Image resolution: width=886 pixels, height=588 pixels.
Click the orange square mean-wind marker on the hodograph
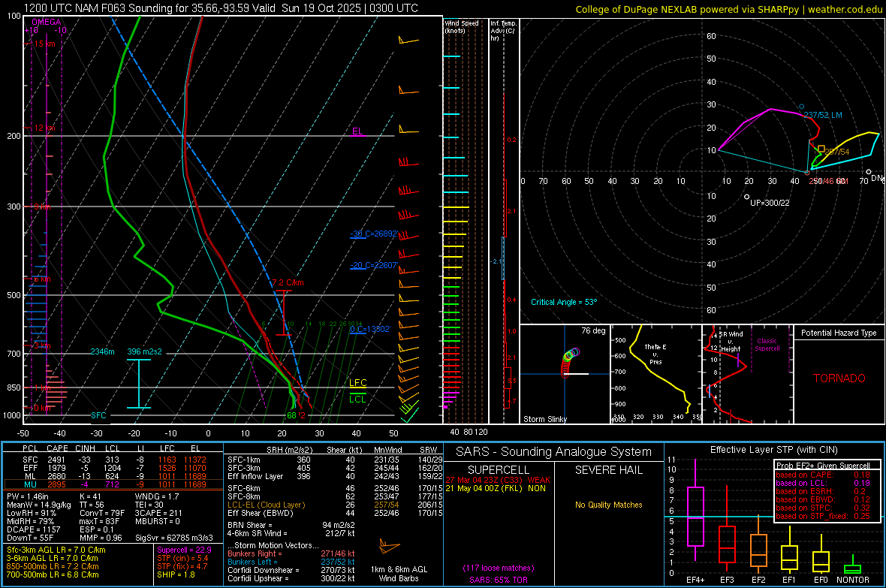(821, 149)
